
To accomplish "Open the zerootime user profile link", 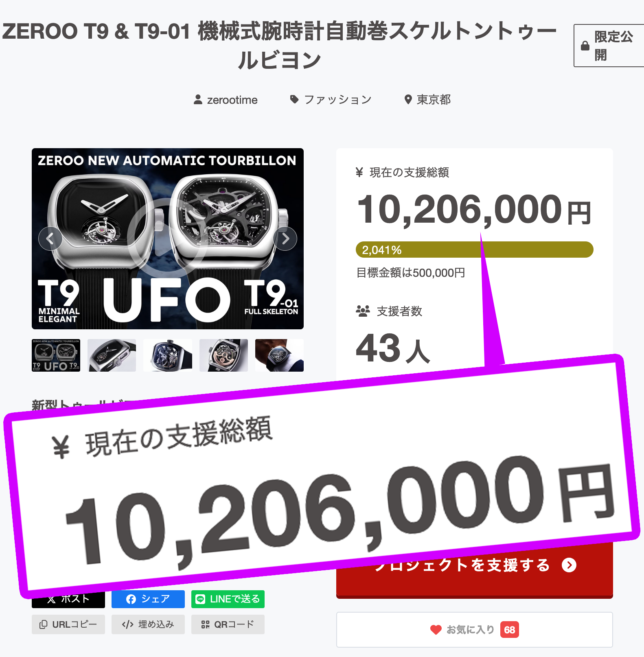I will pyautogui.click(x=226, y=100).
